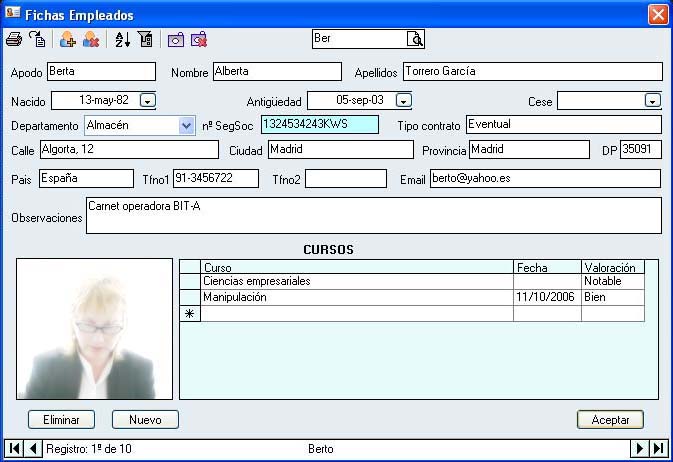Click the remove photo icon

click(199, 40)
